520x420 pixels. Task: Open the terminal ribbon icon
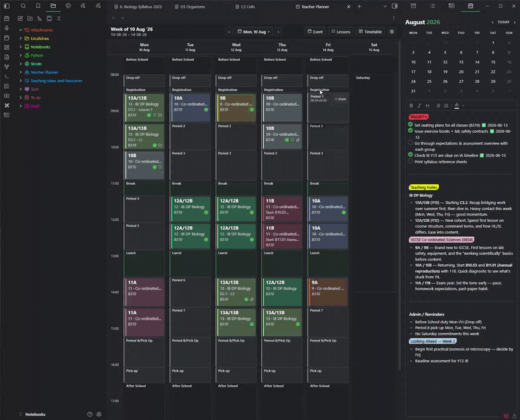(x=6, y=76)
